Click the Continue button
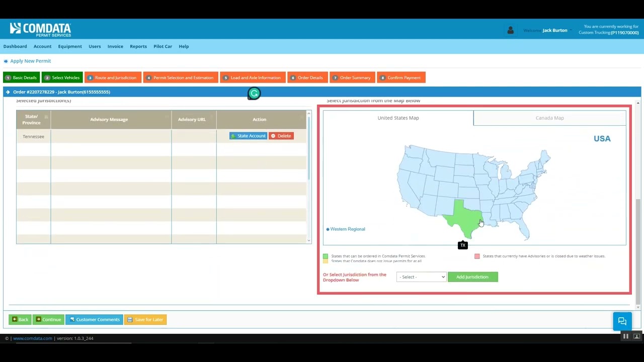The image size is (644, 362). (48, 320)
